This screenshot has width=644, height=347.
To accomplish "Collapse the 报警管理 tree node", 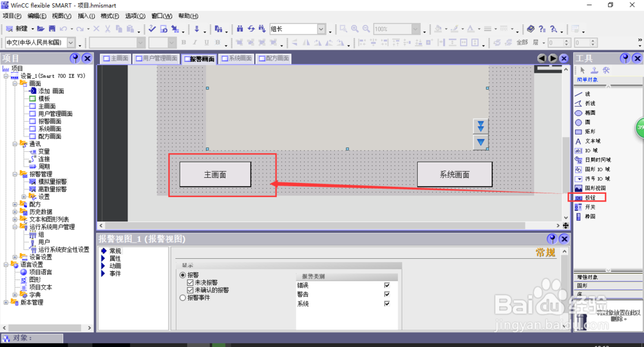I will point(15,174).
